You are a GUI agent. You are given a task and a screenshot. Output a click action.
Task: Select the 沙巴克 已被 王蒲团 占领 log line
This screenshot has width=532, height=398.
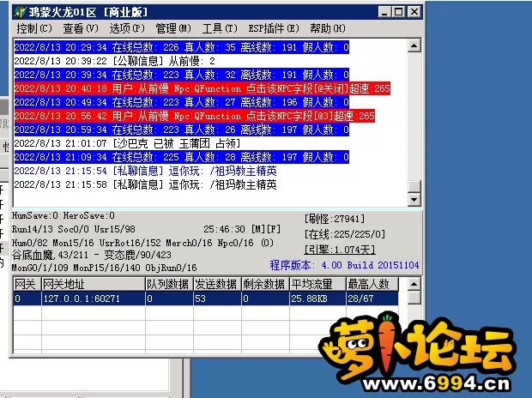127,143
